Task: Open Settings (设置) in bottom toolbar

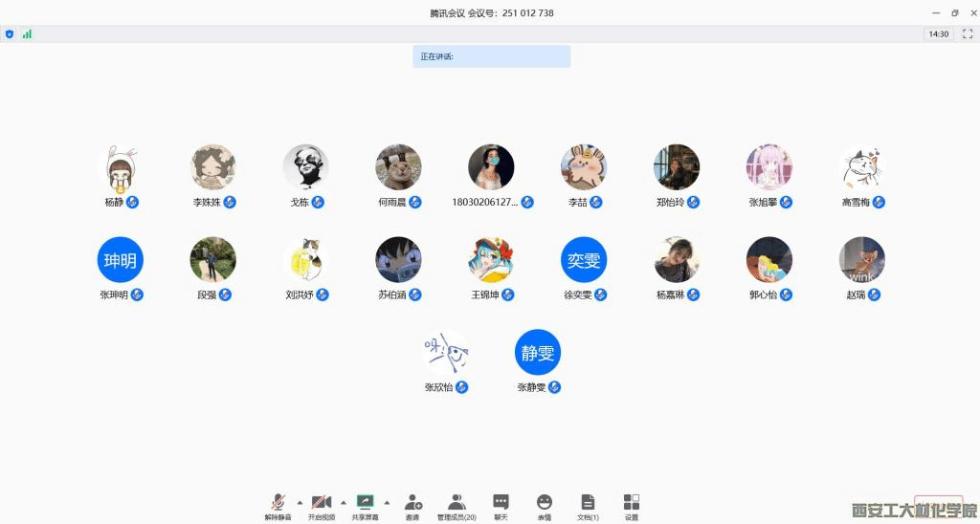Action: click(632, 504)
